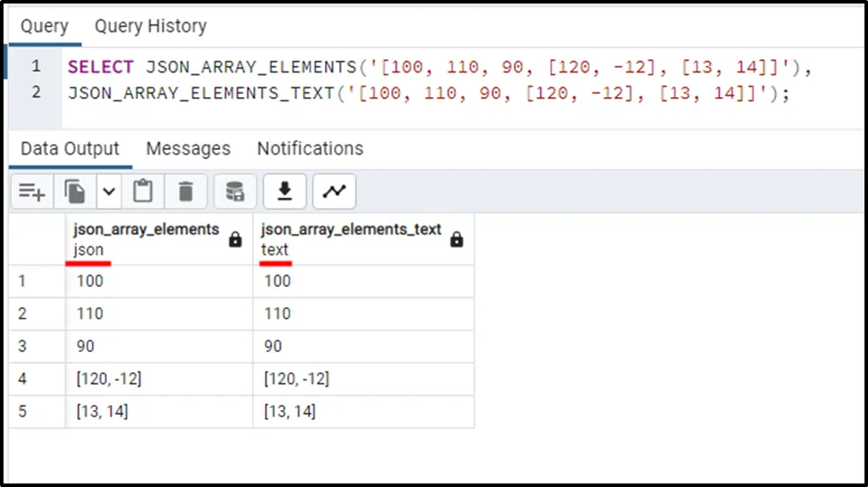
Task: Open the copy options dropdown arrow
Action: 109,191
